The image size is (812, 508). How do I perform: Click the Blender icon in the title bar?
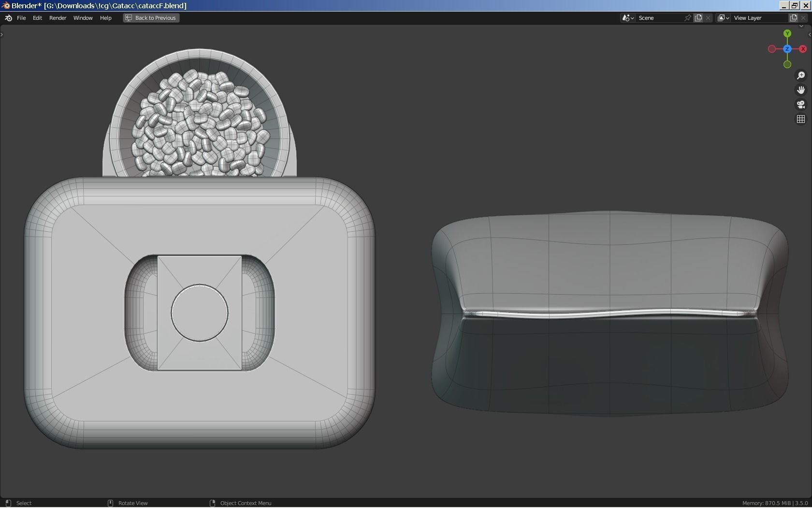click(x=6, y=5)
